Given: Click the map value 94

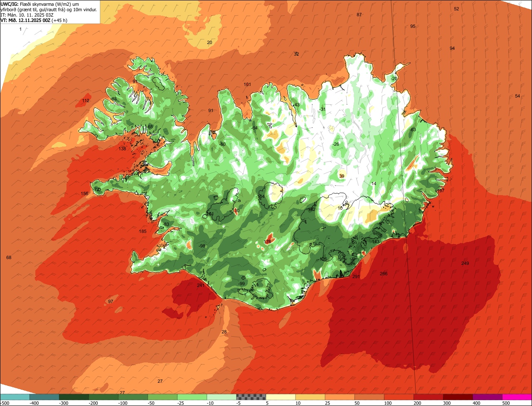Looking at the screenshot, I should [x=452, y=48].
